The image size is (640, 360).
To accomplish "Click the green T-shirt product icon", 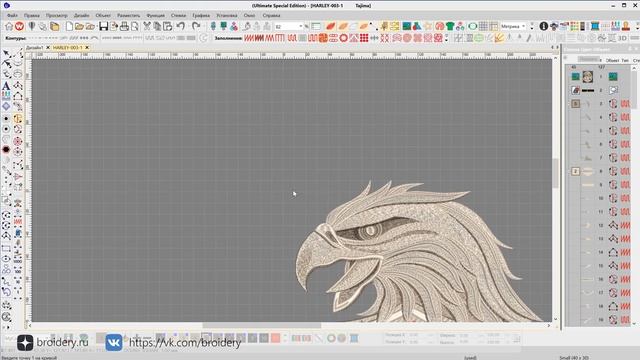I will pos(450,27).
